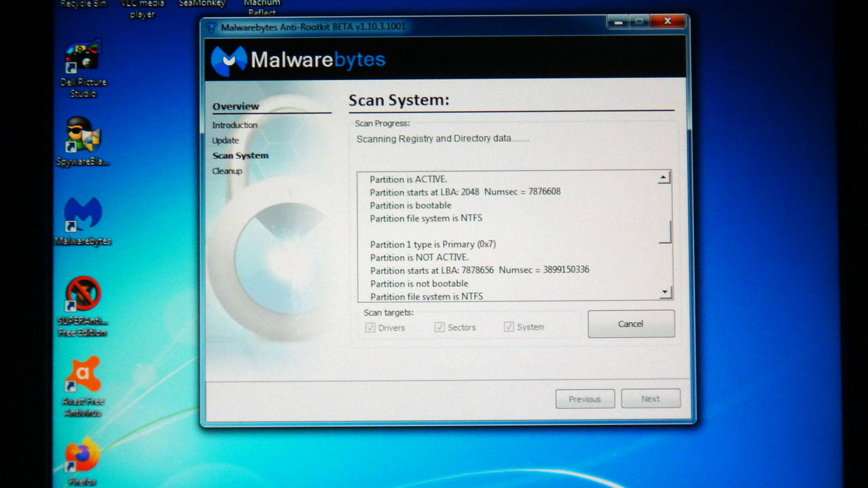Screen dimensions: 868x488
Task: Toggle the System scan target checkbox
Action: (509, 327)
